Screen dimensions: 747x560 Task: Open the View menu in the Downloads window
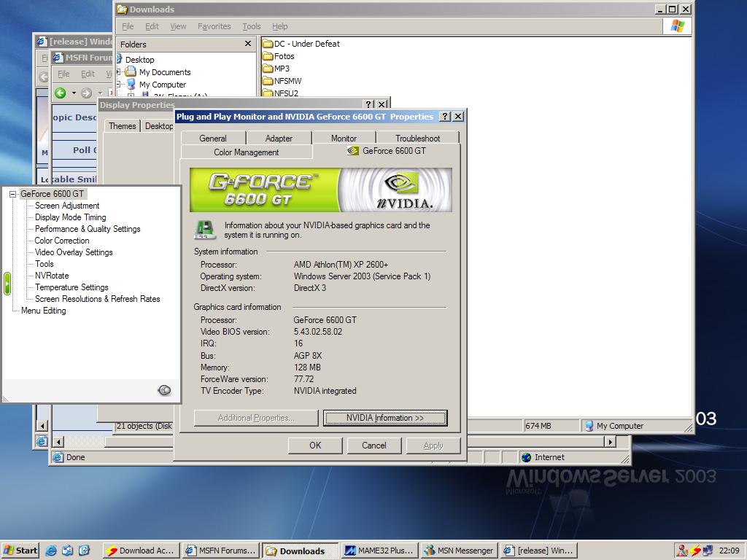178,26
